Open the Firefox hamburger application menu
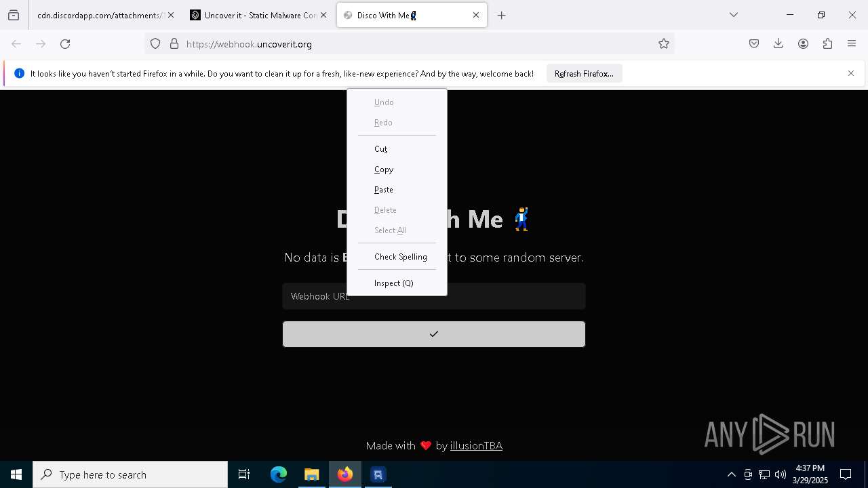The image size is (868, 488). tap(852, 44)
